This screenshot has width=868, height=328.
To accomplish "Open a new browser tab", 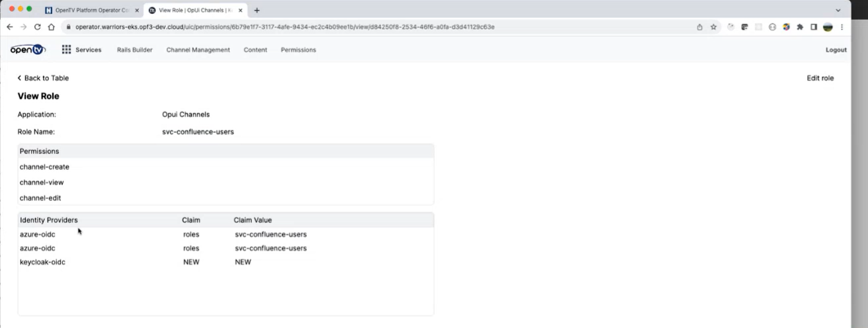I will pos(257,10).
